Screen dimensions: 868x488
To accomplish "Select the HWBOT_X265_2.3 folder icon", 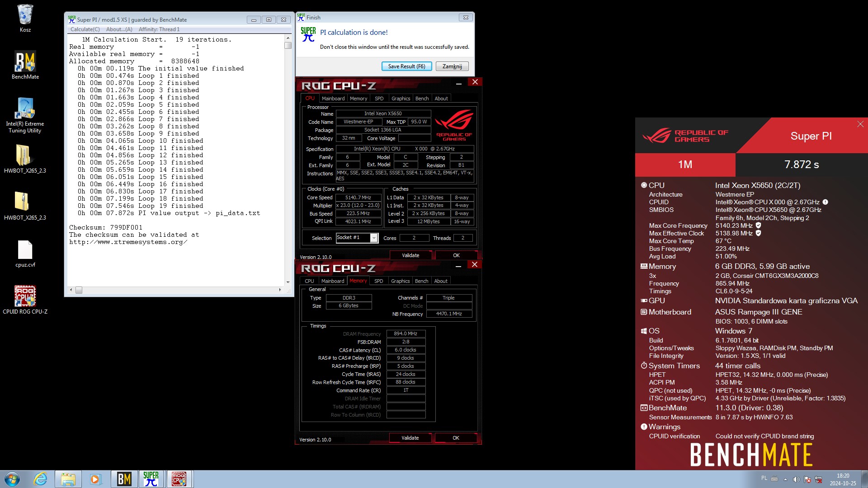I will (25, 159).
